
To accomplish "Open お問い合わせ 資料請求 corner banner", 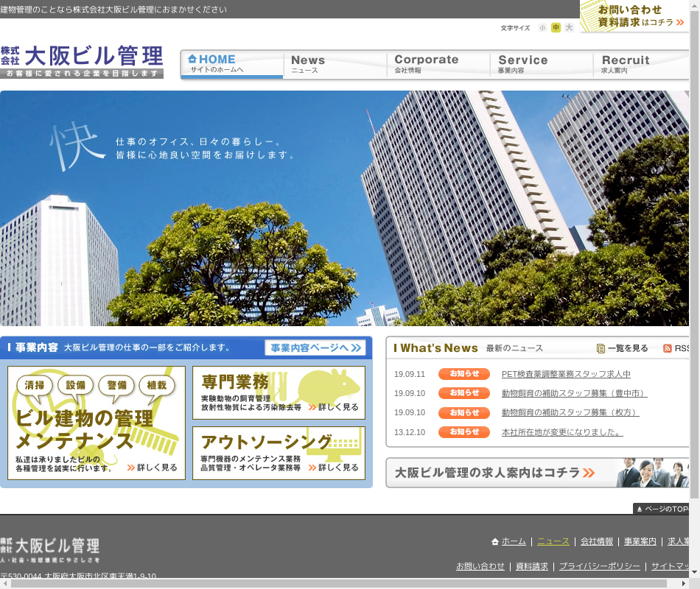I will (634, 16).
